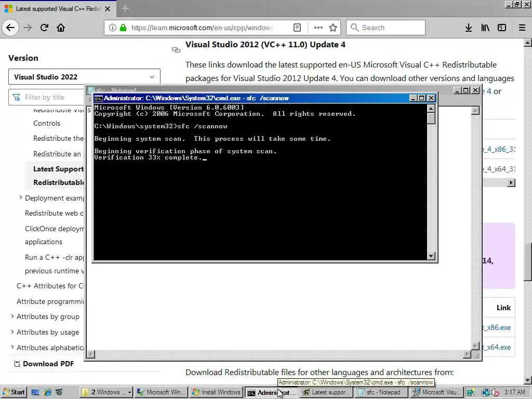The width and height of the screenshot is (532, 399).
Task: Go to the browser home page icon
Action: (x=61, y=28)
